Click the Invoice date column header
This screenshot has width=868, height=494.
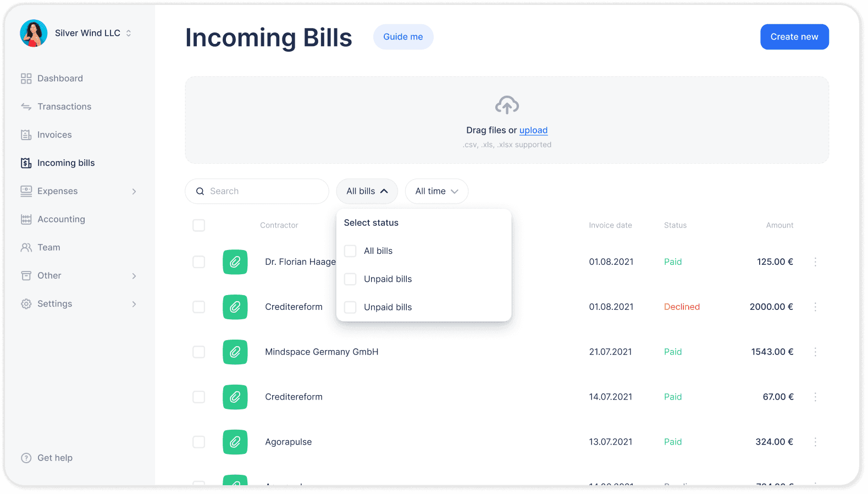[610, 225]
